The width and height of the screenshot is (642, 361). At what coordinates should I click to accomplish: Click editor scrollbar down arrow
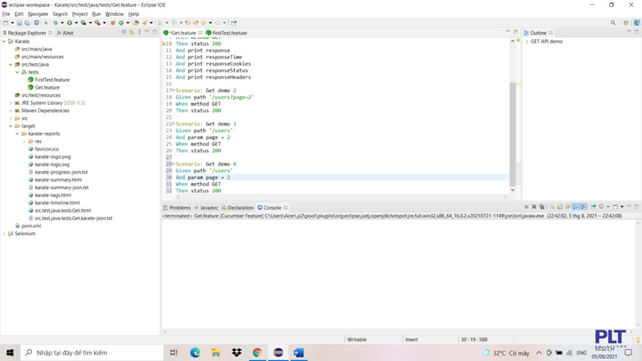[513, 190]
